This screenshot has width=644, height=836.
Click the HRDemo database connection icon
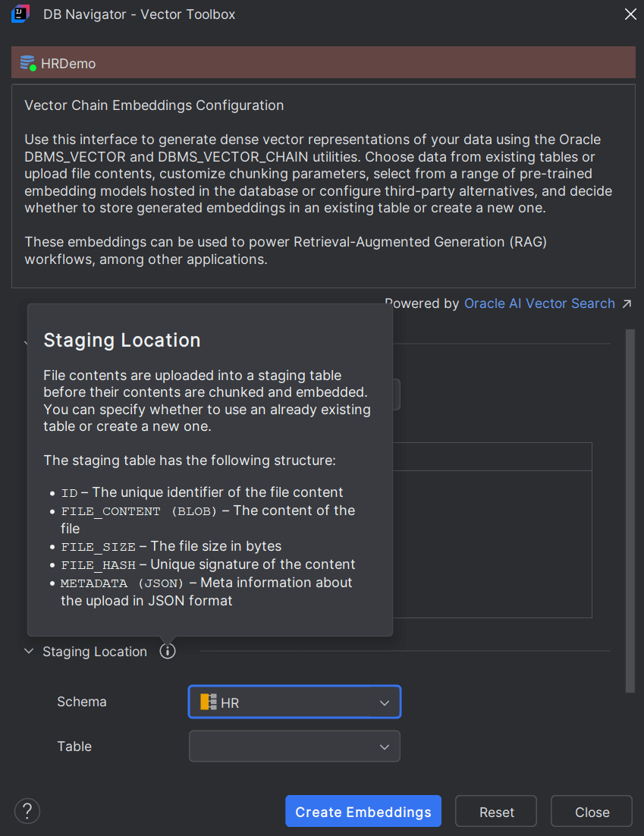click(28, 63)
